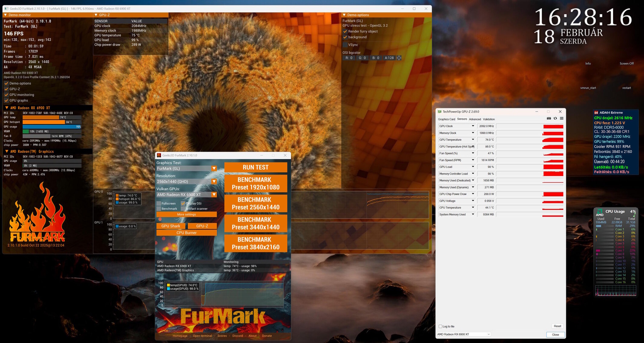Take a GPU-Z screenshot with the camera icon

(x=549, y=118)
